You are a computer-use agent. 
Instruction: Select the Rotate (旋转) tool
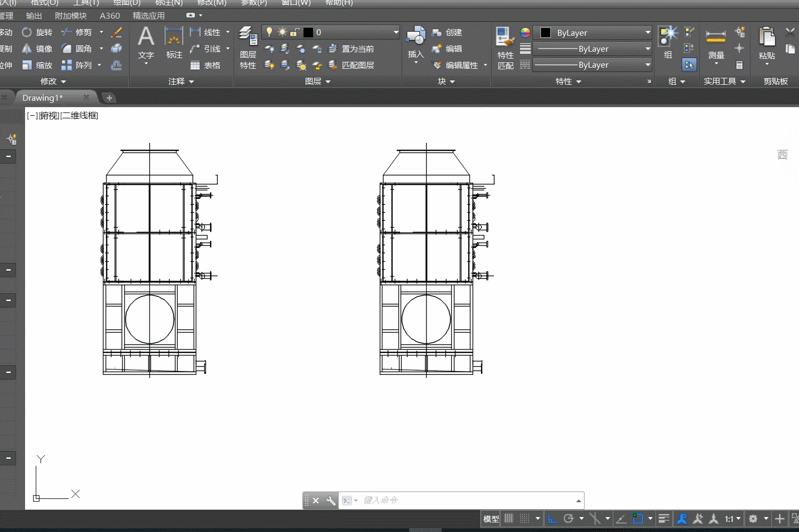pos(37,33)
